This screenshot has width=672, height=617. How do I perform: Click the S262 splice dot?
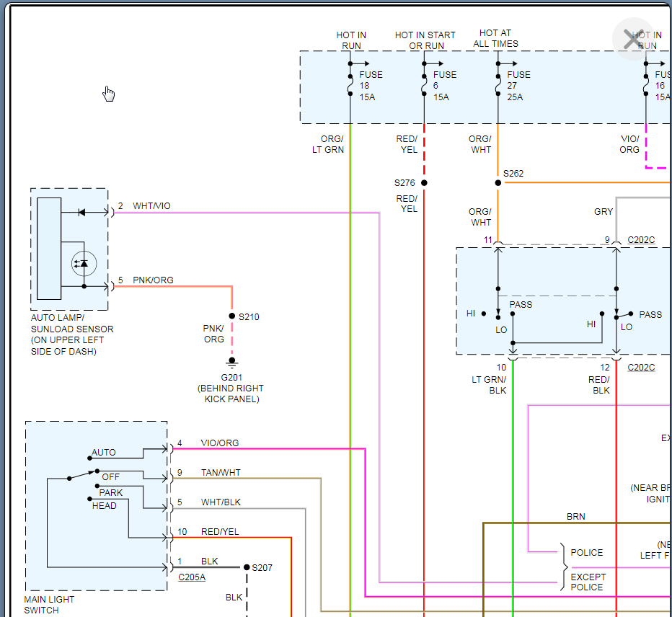(498, 183)
